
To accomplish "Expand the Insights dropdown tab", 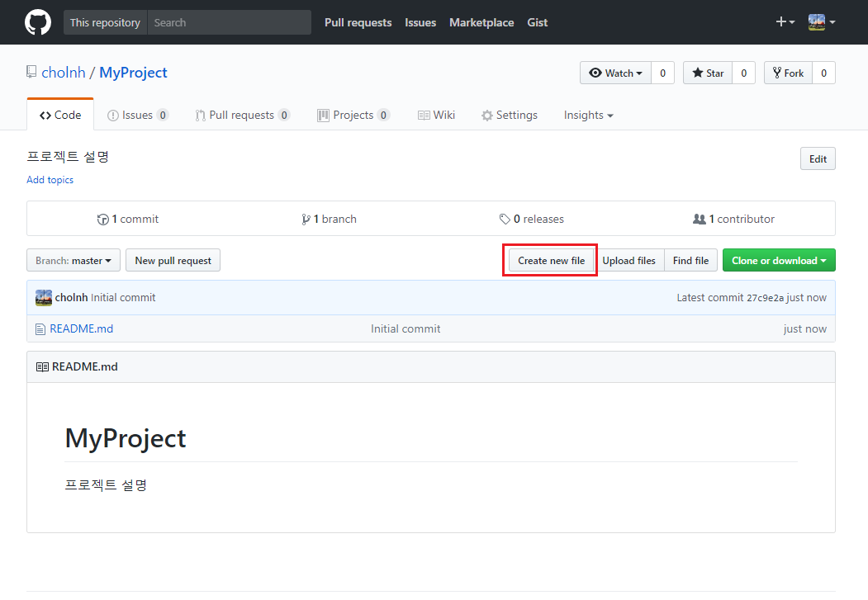I will [589, 115].
